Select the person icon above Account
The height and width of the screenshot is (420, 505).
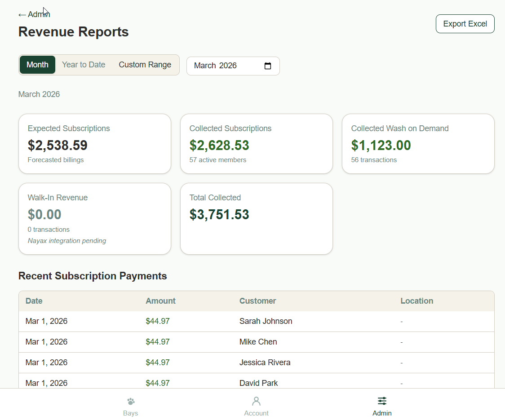[x=256, y=401]
